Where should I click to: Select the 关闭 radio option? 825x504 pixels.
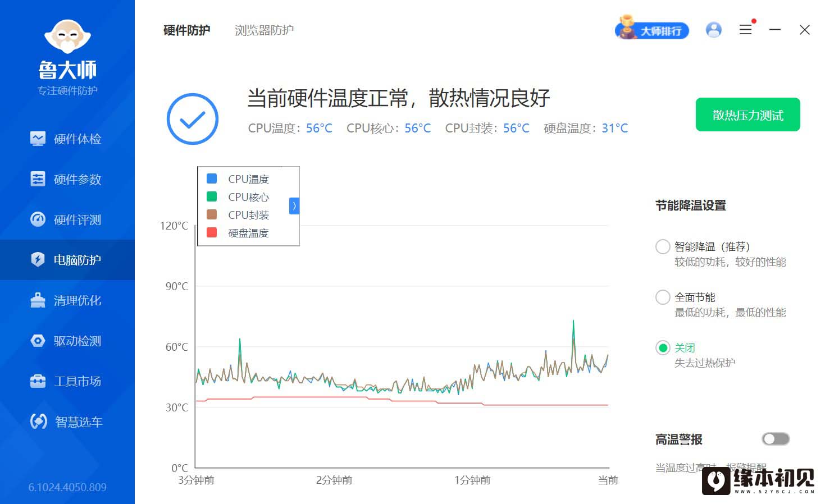click(663, 348)
